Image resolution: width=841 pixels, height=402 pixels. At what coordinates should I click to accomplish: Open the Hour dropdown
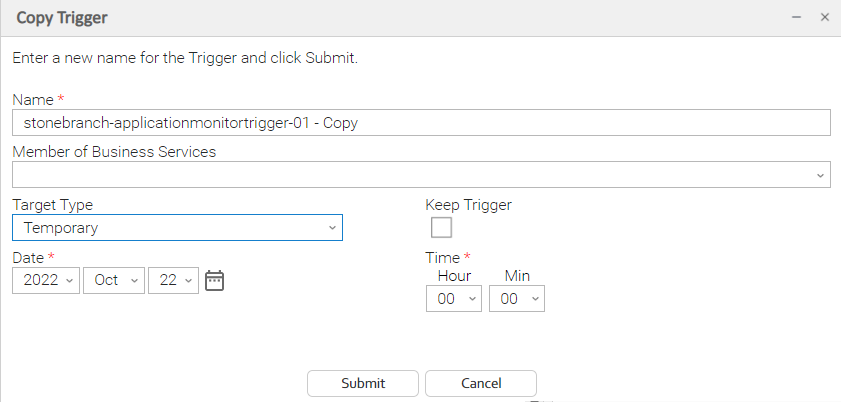[x=453, y=299]
